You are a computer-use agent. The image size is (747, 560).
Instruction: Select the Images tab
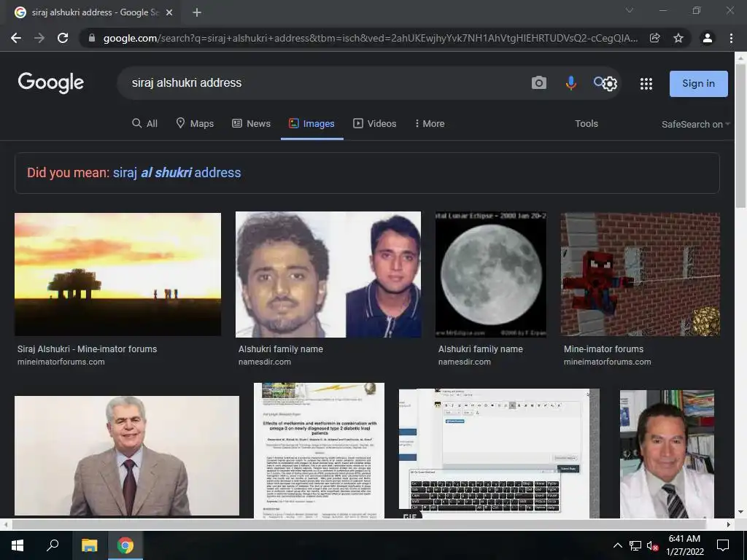tap(311, 123)
